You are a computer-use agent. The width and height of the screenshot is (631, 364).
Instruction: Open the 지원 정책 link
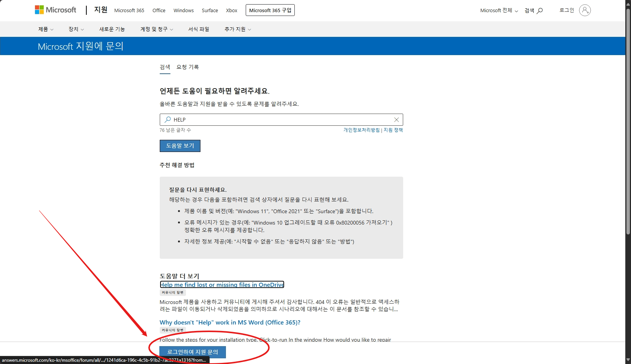click(x=393, y=130)
